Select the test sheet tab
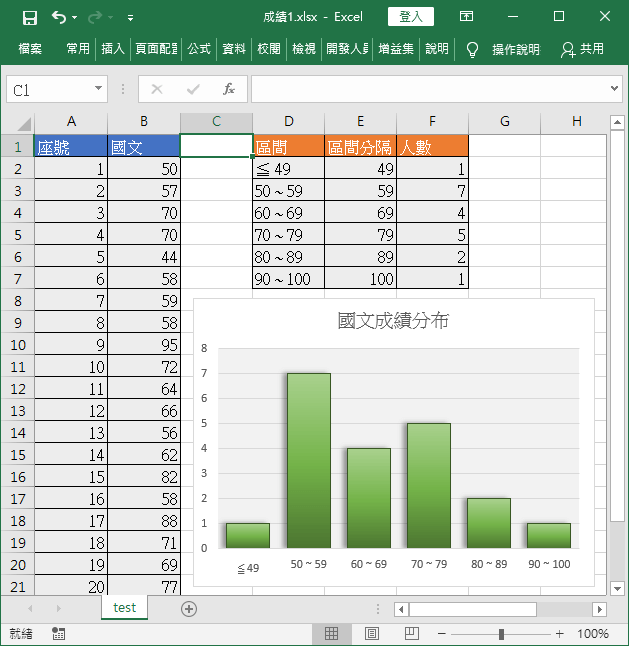 124,607
